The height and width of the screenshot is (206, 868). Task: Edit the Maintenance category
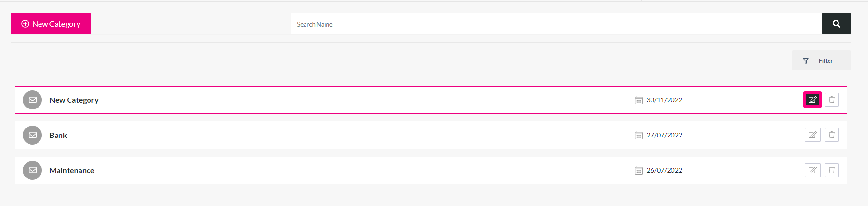[813, 170]
